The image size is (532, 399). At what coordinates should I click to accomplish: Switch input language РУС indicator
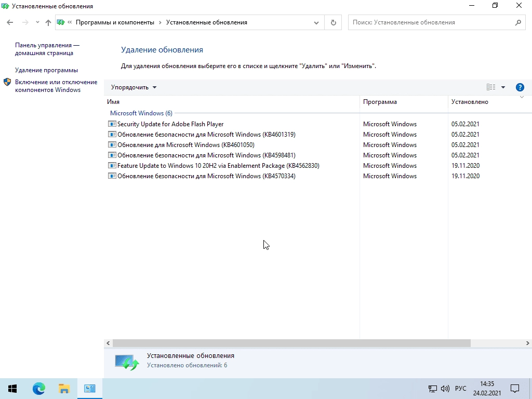[460, 389]
